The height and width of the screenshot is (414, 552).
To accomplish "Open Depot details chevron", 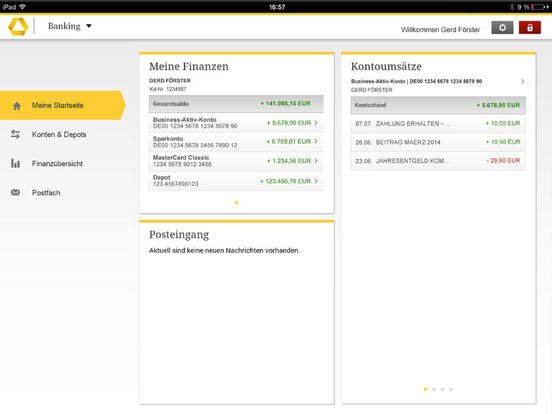I will pos(316,181).
